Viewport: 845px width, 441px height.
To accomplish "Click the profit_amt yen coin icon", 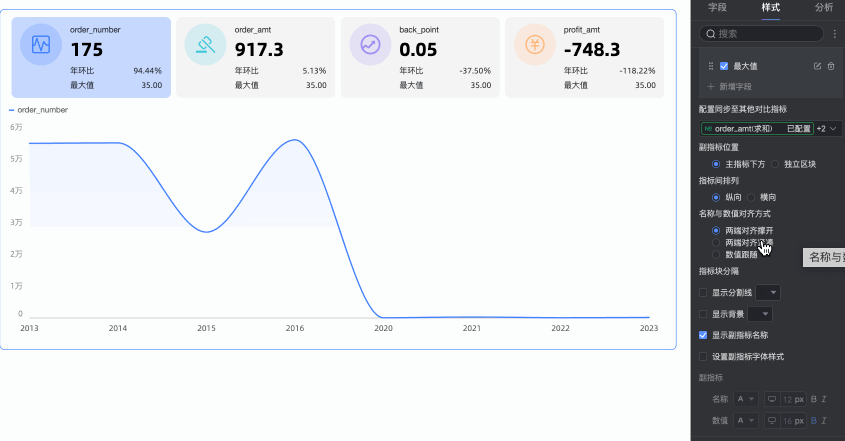I will coord(535,45).
